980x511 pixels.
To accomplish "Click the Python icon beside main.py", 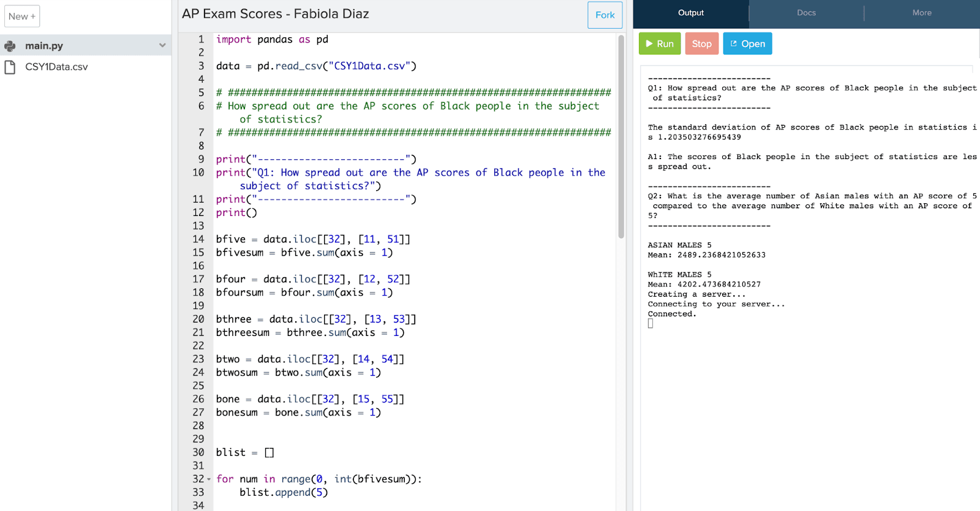I will point(10,46).
